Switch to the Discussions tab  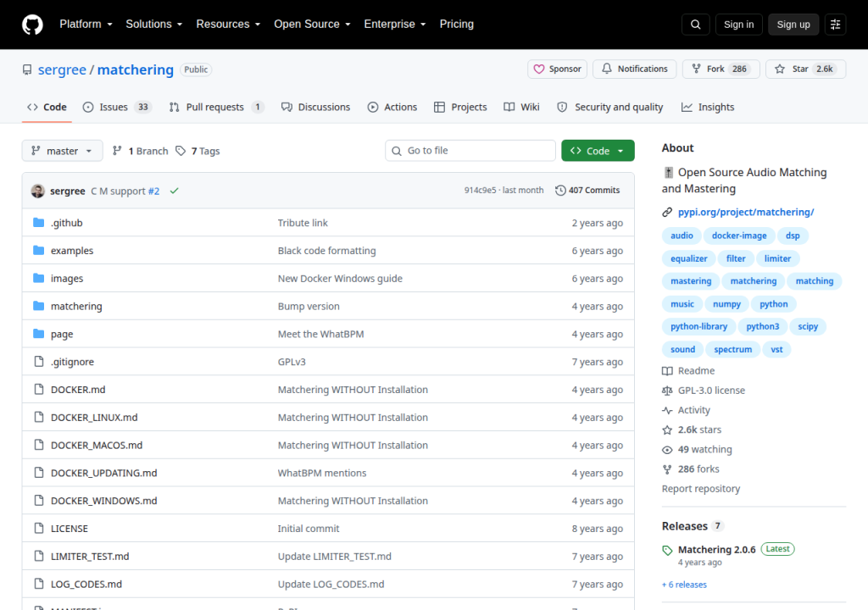tap(315, 108)
